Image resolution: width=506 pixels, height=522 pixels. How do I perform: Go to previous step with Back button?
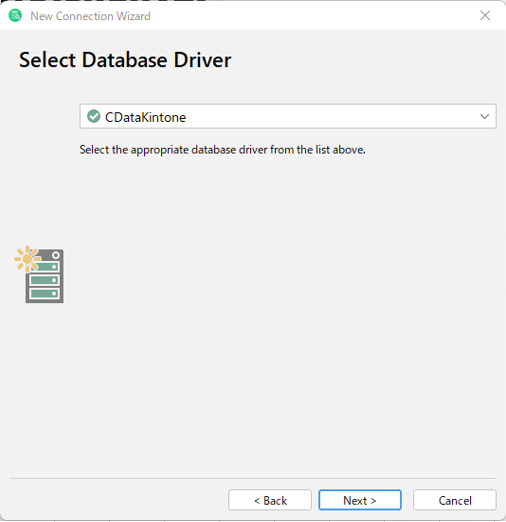pos(270,500)
